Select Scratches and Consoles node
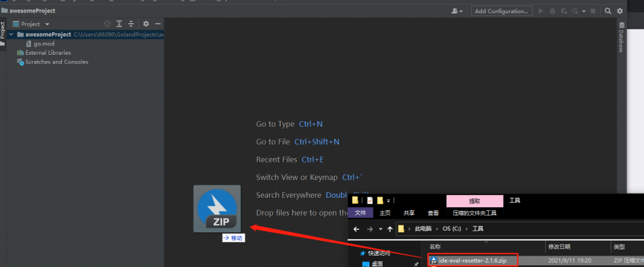This screenshot has height=267, width=644. pos(57,62)
